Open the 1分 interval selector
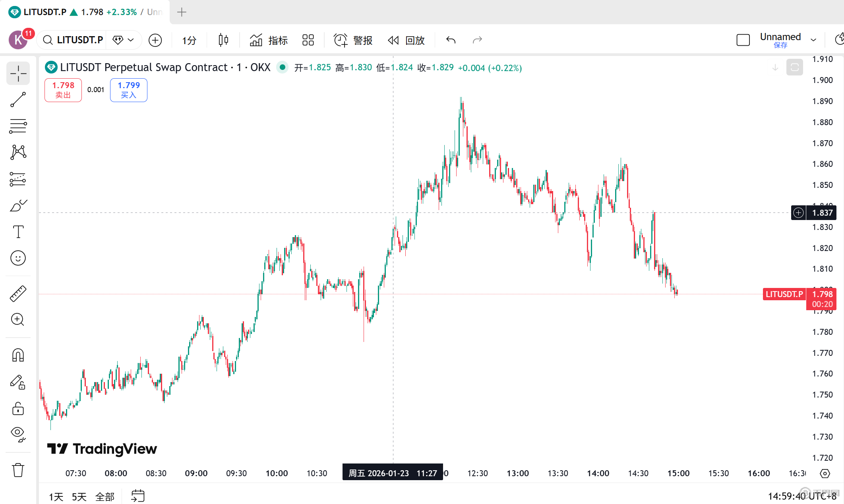This screenshot has width=844, height=504. point(189,40)
